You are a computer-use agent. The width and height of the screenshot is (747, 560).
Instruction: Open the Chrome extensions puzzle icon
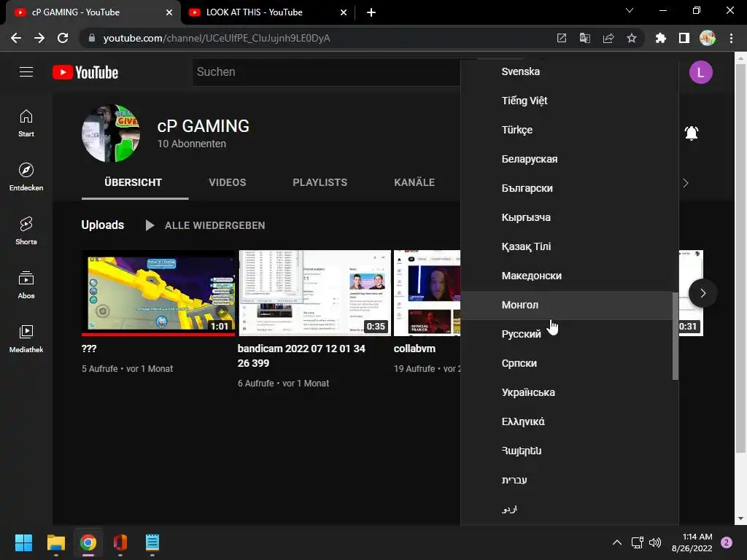coord(661,38)
